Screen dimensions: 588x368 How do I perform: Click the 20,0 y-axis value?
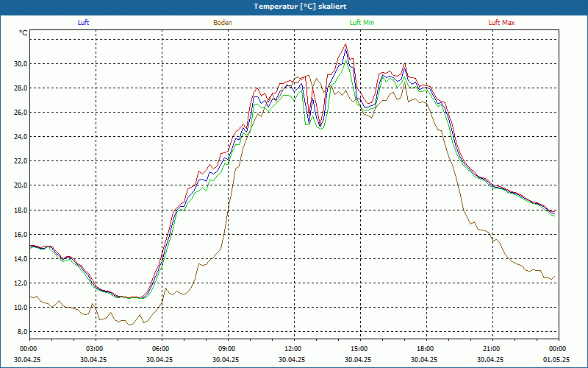(x=21, y=185)
